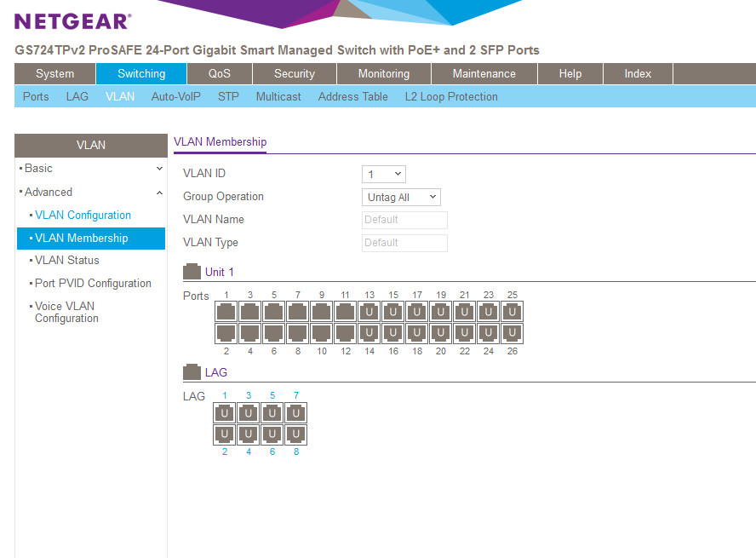Viewport: 756px width, 558px height.
Task: Click port 1 icon in Unit 1
Action: [x=226, y=312]
